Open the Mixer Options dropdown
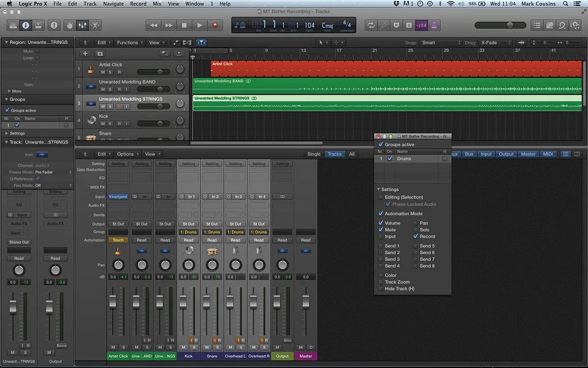588x368 pixels. coord(127,154)
